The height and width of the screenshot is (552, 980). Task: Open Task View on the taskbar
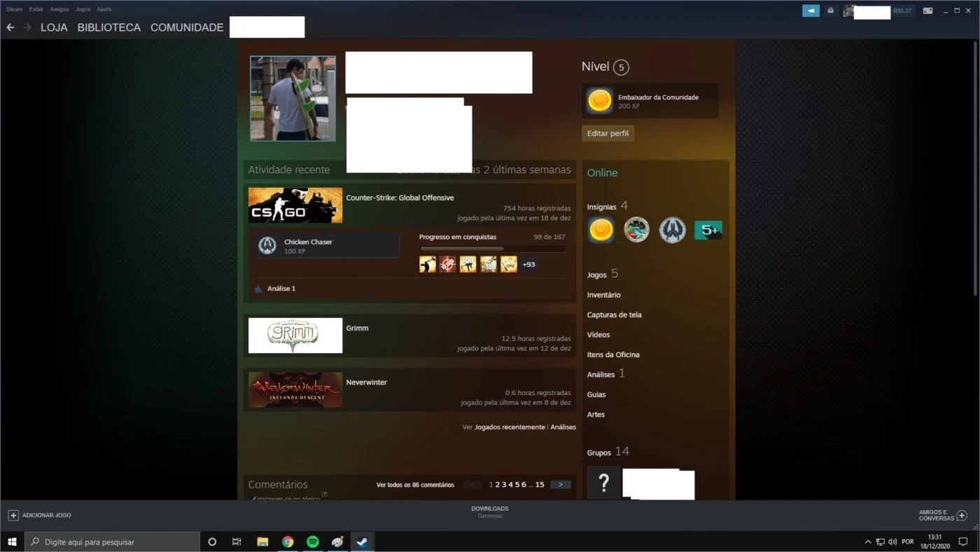point(237,541)
